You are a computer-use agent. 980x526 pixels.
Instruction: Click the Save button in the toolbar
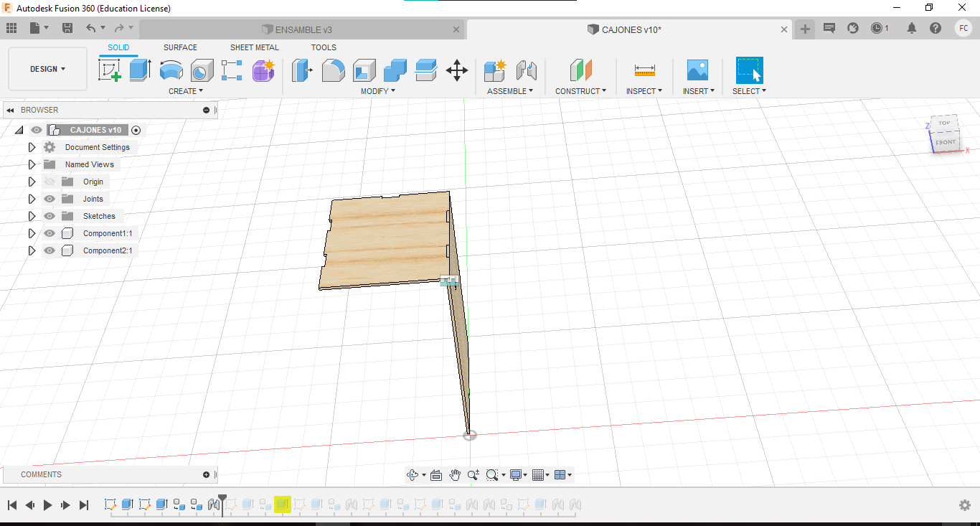67,28
